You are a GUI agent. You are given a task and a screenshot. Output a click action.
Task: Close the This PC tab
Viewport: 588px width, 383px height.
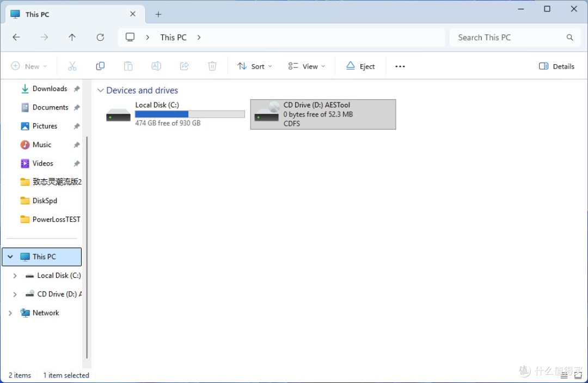point(133,14)
